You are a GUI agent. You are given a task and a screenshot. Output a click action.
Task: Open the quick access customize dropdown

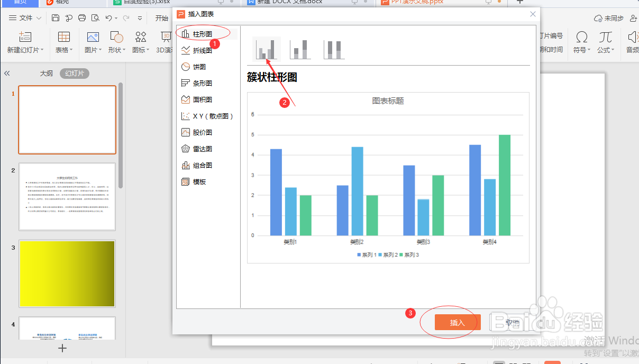pos(140,19)
